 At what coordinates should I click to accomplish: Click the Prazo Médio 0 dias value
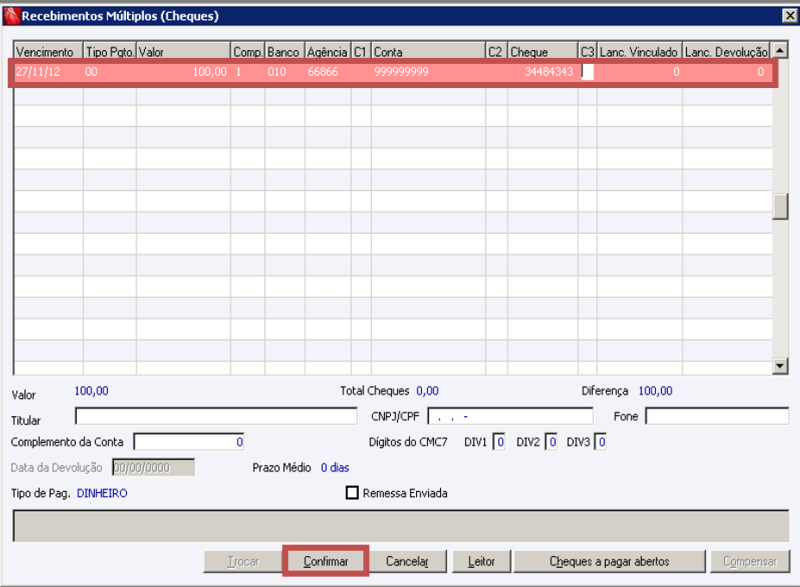[335, 468]
